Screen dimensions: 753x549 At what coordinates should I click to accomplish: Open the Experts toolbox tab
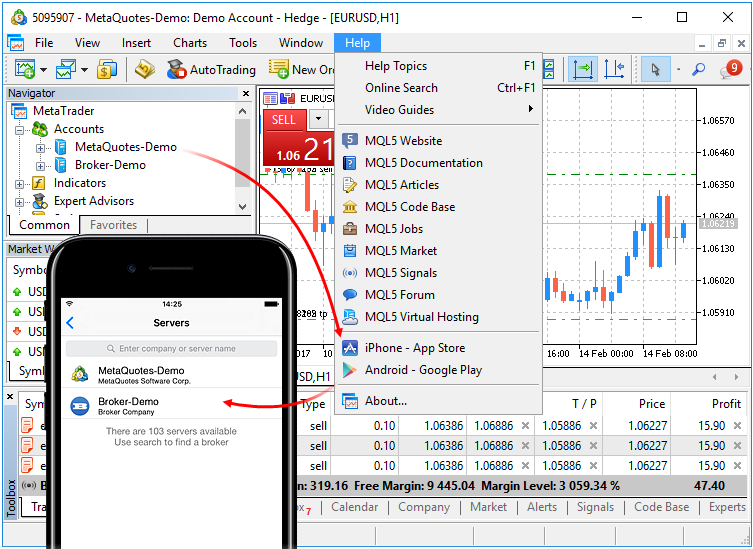pos(727,507)
